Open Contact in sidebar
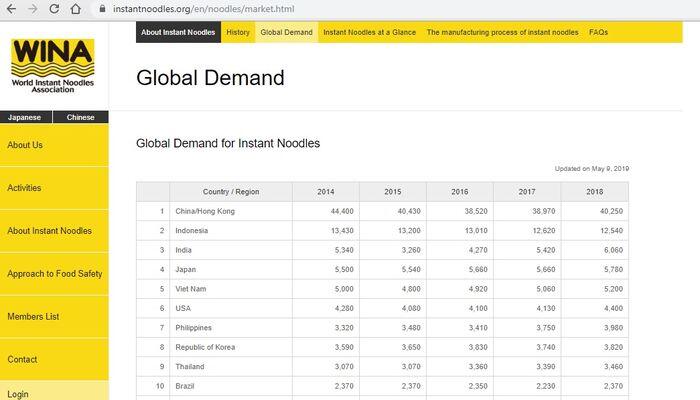The image size is (700, 400). [x=54, y=359]
